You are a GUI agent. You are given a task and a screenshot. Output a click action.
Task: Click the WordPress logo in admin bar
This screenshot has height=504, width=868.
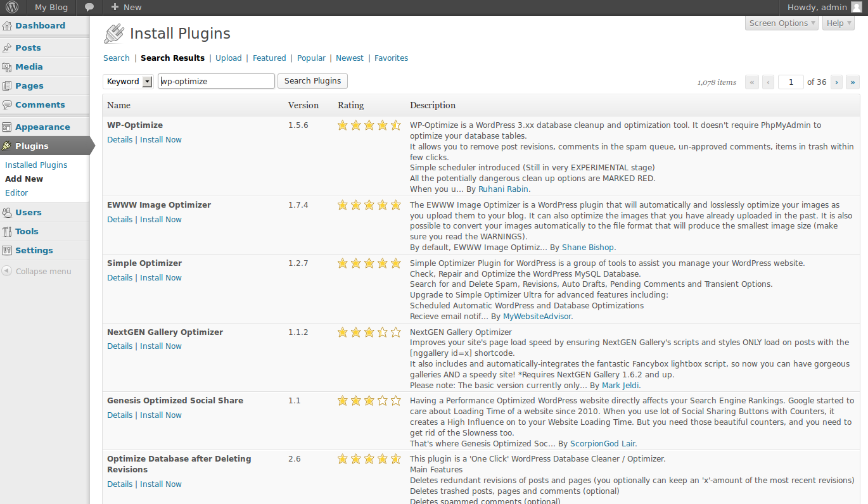click(13, 8)
